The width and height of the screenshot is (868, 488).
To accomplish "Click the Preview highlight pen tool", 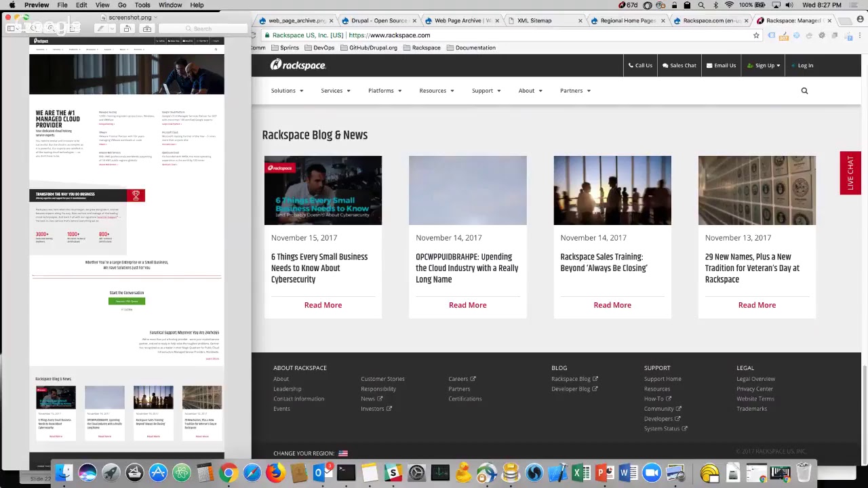I will tap(100, 28).
